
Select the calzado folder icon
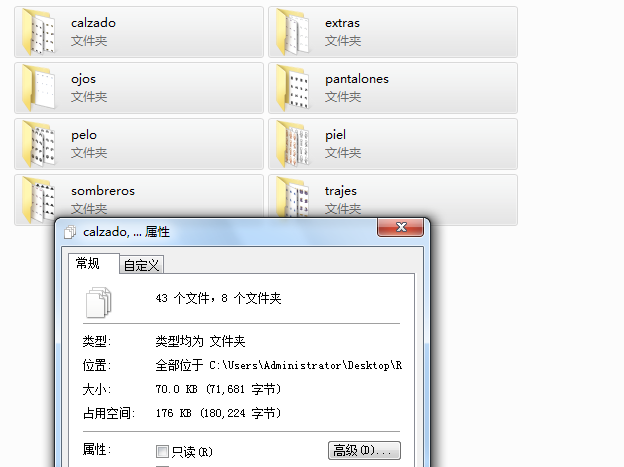coord(39,32)
